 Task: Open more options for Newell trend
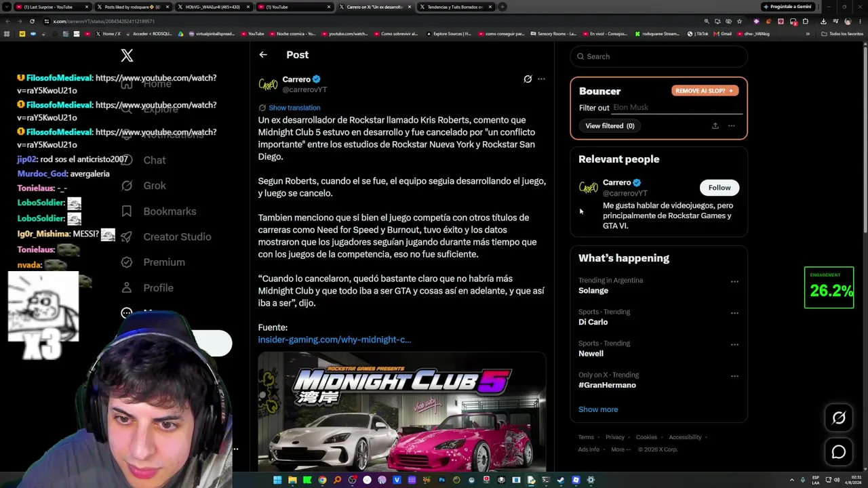pyautogui.click(x=734, y=345)
